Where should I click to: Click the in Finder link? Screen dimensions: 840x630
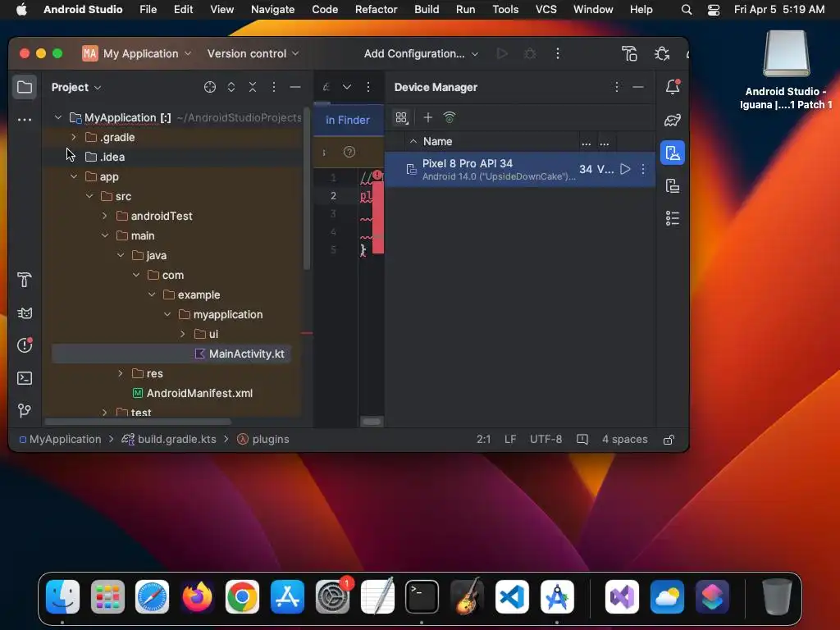click(x=348, y=120)
